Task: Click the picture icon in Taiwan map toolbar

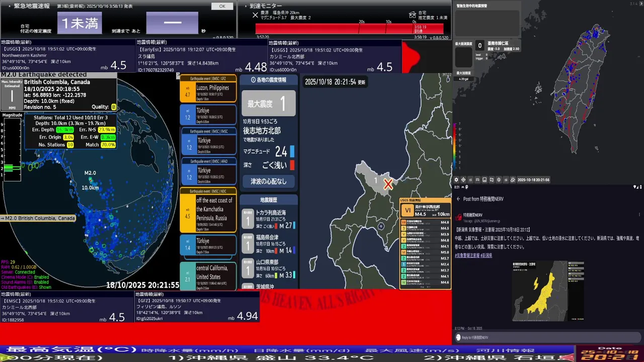Action: point(485,180)
